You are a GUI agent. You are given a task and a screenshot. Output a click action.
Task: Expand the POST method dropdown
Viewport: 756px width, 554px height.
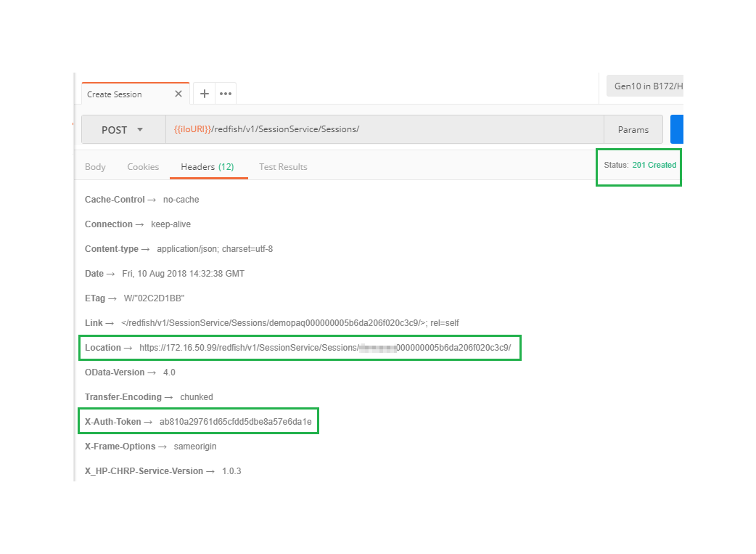[x=123, y=130]
